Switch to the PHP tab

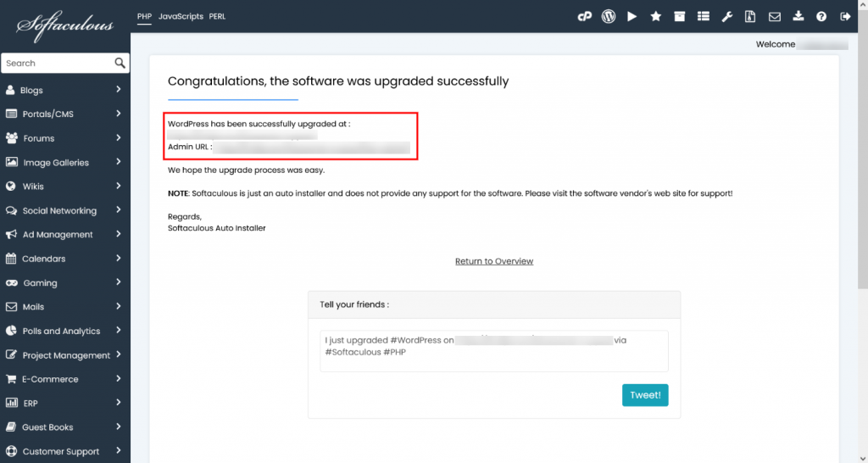coord(144,17)
